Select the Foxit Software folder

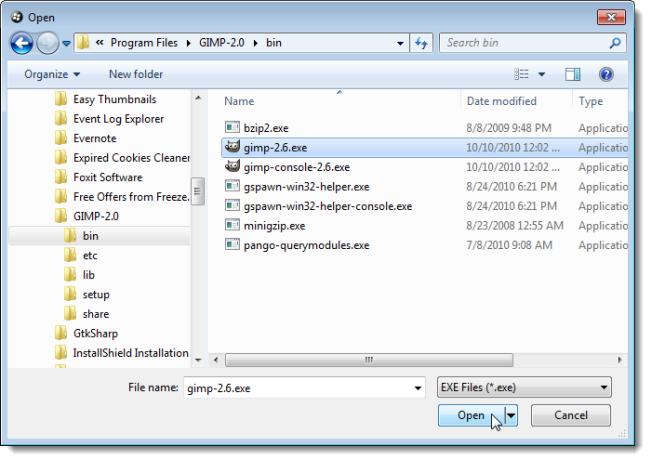pyautogui.click(x=108, y=177)
